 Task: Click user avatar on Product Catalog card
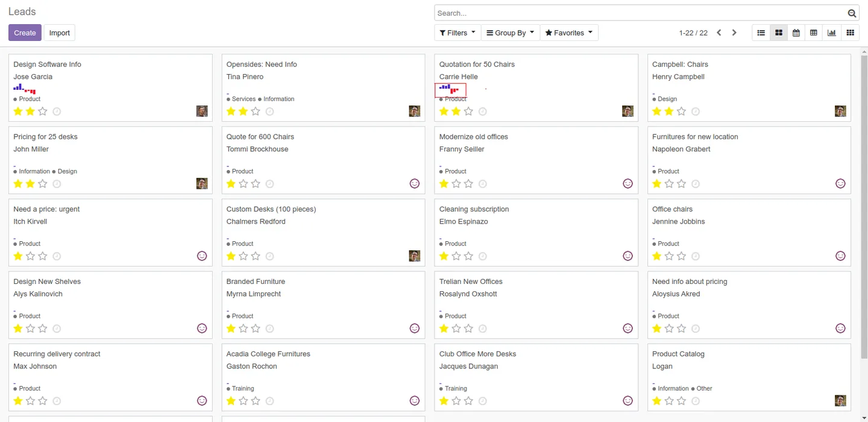click(840, 400)
